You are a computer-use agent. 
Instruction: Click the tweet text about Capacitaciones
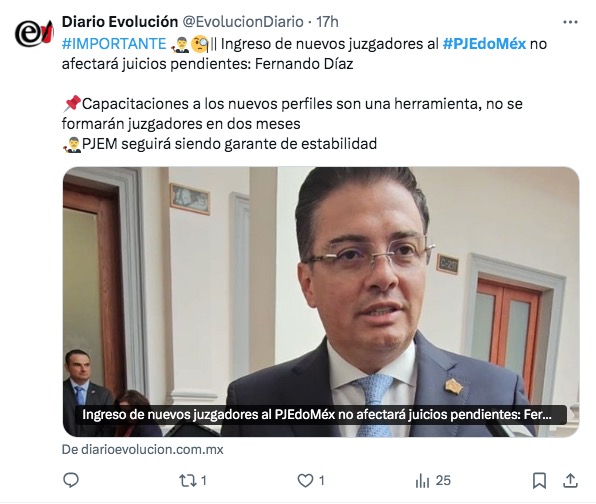[292, 114]
